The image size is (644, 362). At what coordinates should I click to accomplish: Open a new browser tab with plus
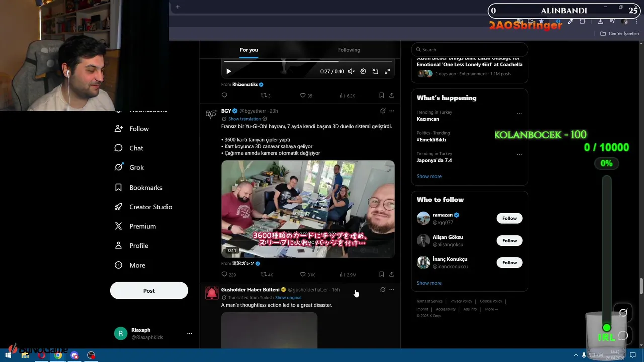178,7
